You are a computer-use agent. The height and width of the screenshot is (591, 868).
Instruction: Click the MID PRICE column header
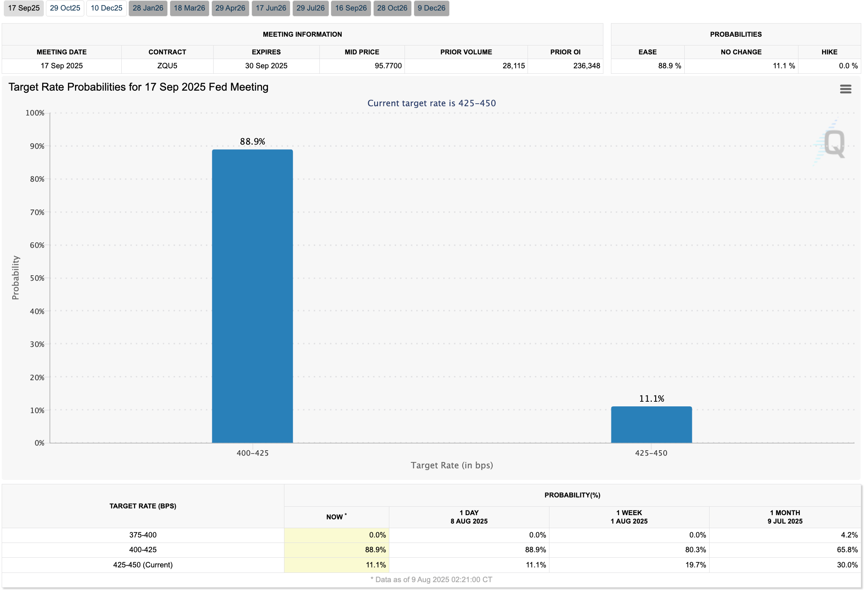click(x=362, y=52)
